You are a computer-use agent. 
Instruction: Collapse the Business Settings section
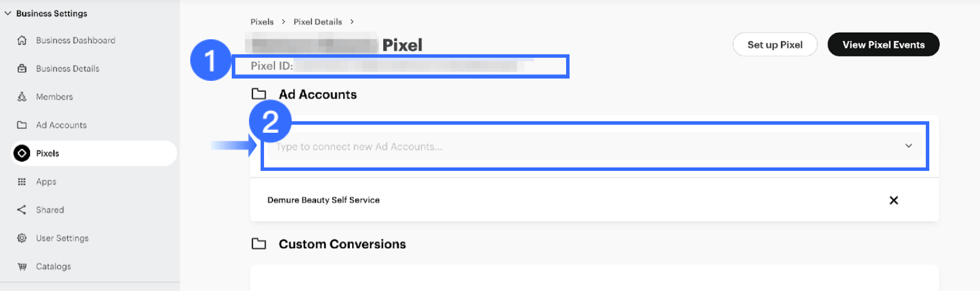pyautogui.click(x=8, y=13)
